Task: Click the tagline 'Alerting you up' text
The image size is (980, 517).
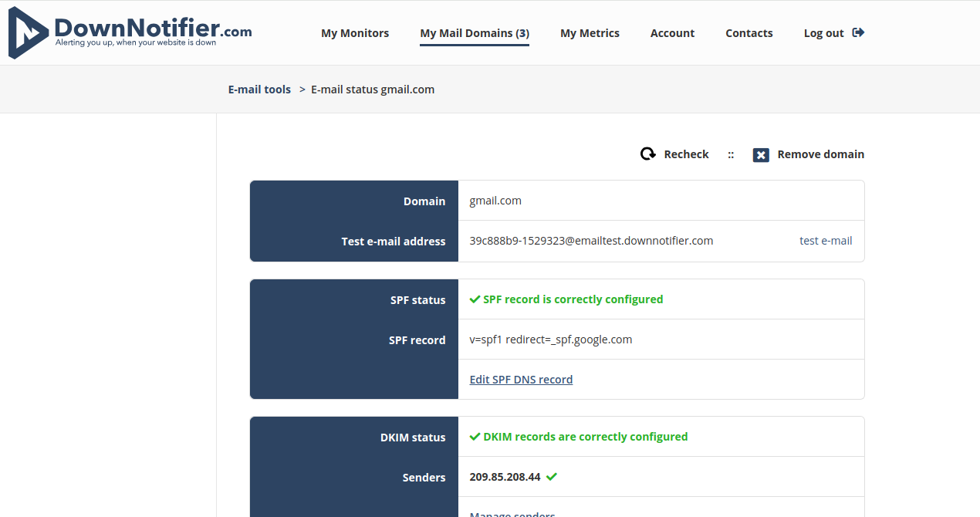Action: [135, 43]
